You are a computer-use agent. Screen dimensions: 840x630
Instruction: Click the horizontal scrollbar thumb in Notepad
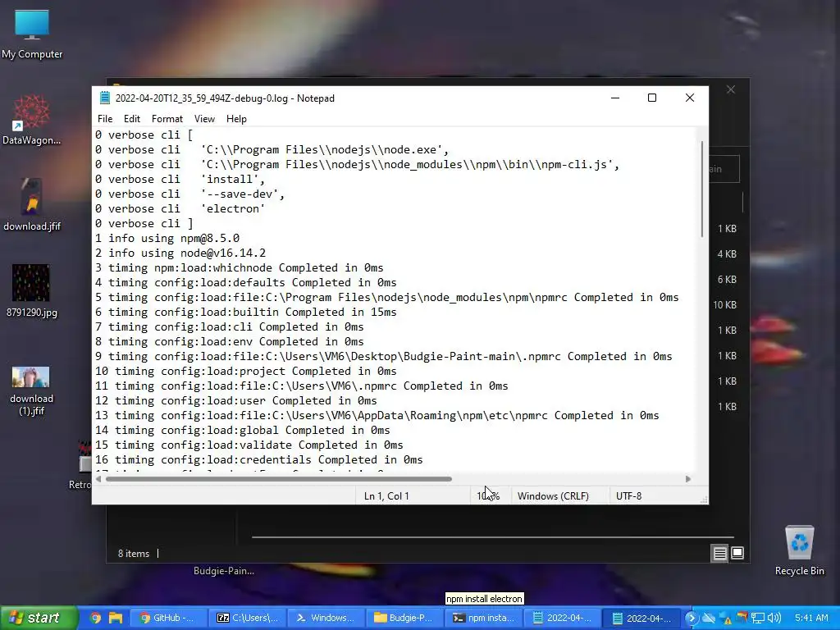click(279, 479)
